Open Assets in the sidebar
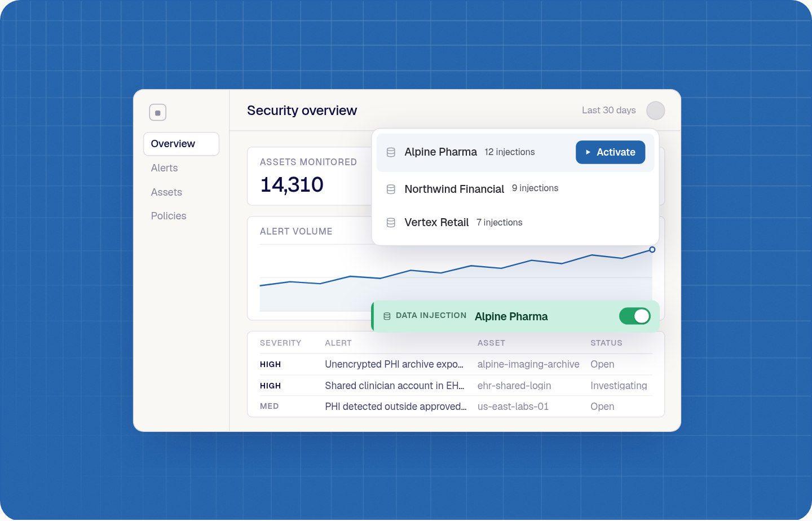This screenshot has width=812, height=521. [166, 192]
